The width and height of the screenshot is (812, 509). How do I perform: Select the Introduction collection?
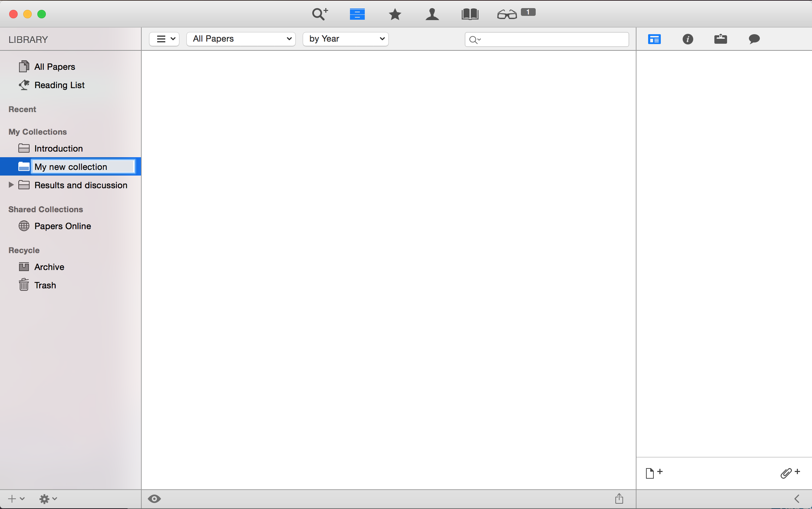70,148
